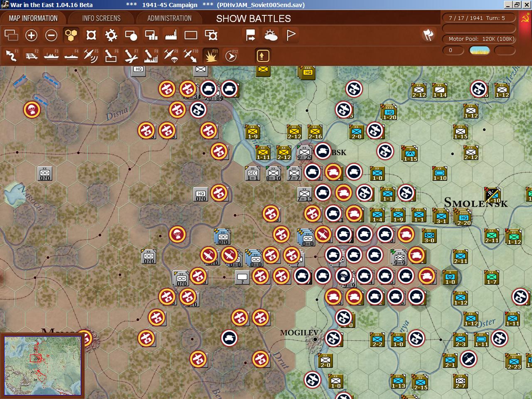This screenshot has height=399, width=532.
Task: Click the minimap in the corner
Action: (42, 366)
